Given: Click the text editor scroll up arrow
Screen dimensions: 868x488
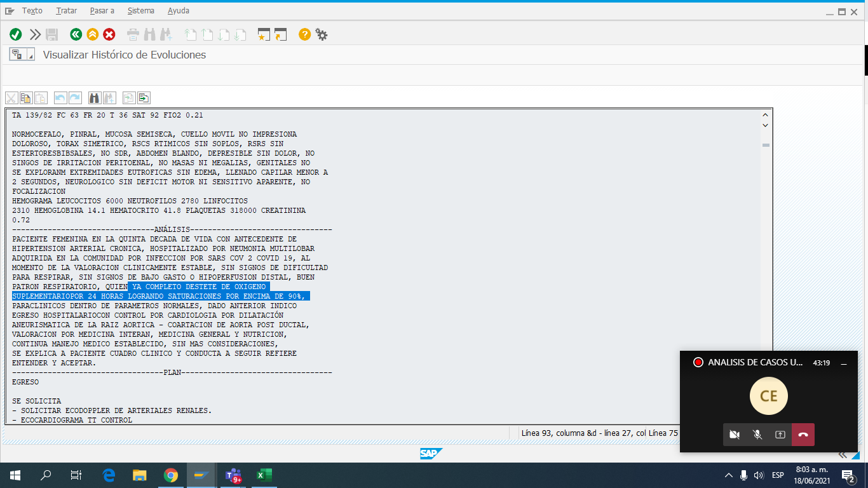Looking at the screenshot, I should pos(766,115).
